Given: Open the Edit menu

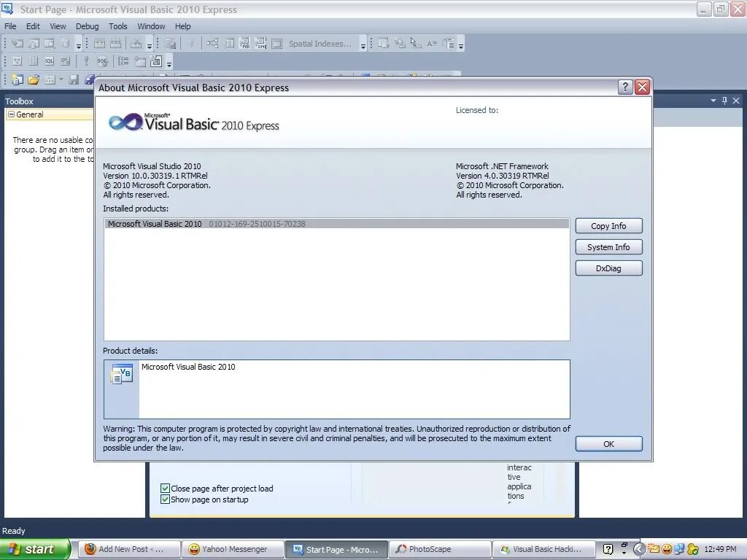Looking at the screenshot, I should coord(33,26).
